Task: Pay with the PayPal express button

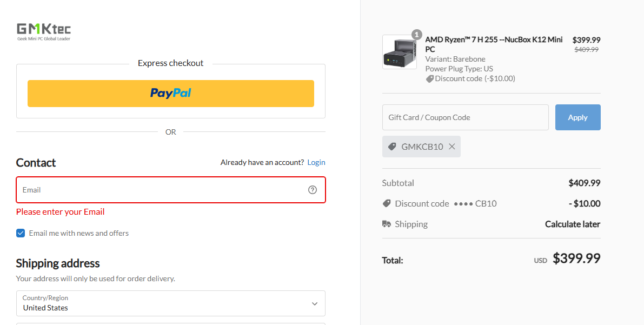Action: [171, 94]
